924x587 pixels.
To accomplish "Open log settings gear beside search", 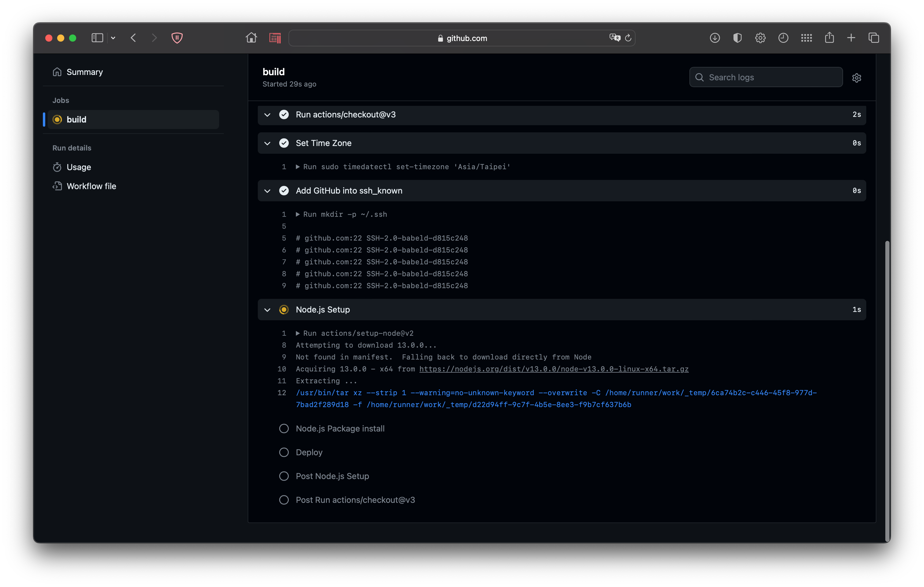I will 856,78.
